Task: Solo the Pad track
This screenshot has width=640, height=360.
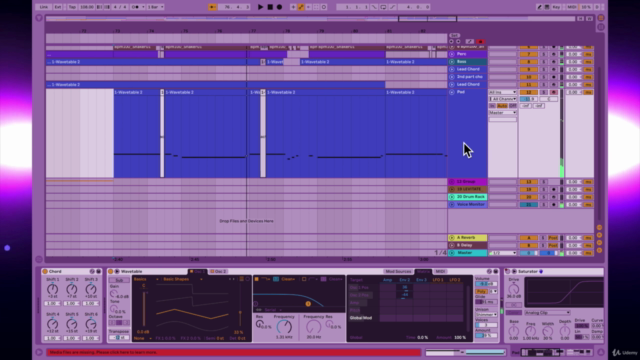Action: coord(544,92)
